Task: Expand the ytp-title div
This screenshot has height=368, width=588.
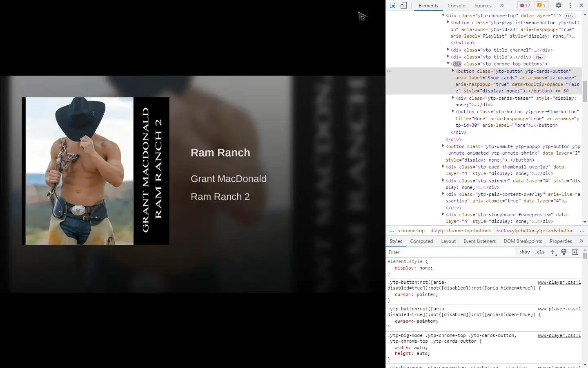Action: pyautogui.click(x=448, y=56)
